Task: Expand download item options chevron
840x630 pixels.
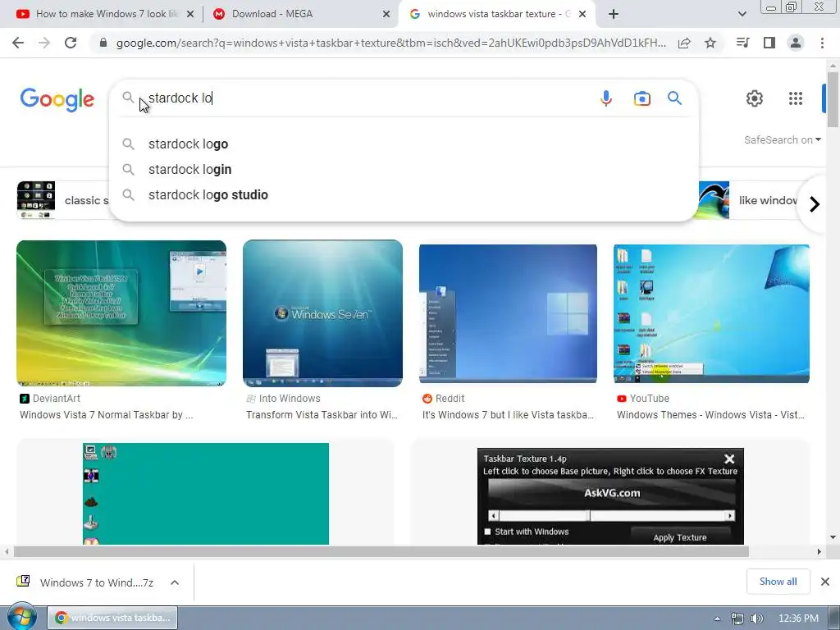Action: point(175,582)
